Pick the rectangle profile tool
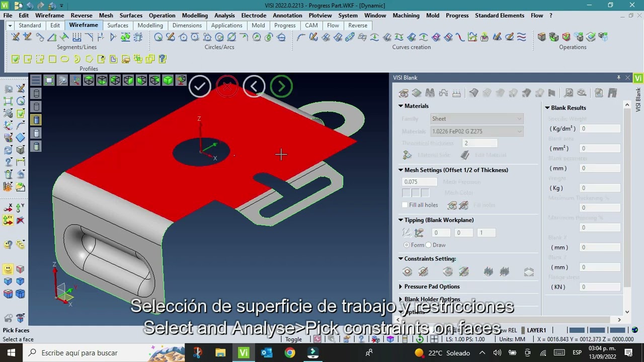644x362 pixels. (52, 59)
